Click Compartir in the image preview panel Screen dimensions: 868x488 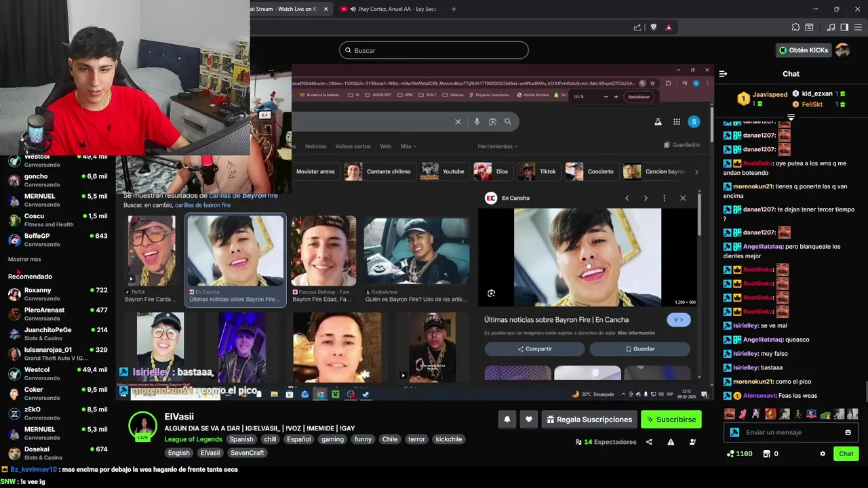534,349
